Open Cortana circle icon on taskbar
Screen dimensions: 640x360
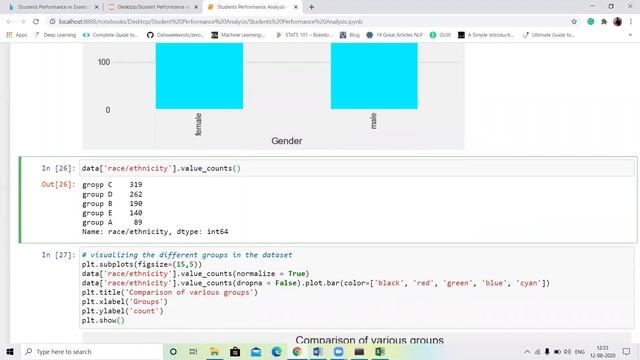tap(173, 351)
